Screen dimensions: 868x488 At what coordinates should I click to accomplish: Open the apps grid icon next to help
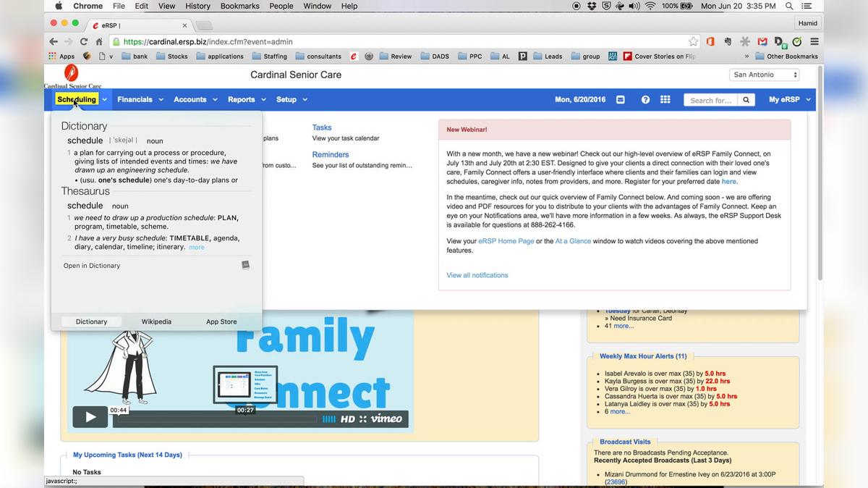point(664,99)
